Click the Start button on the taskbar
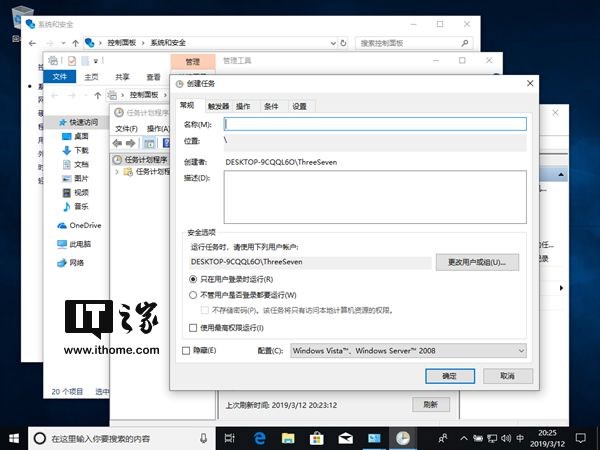The image size is (600, 450). coord(14,439)
